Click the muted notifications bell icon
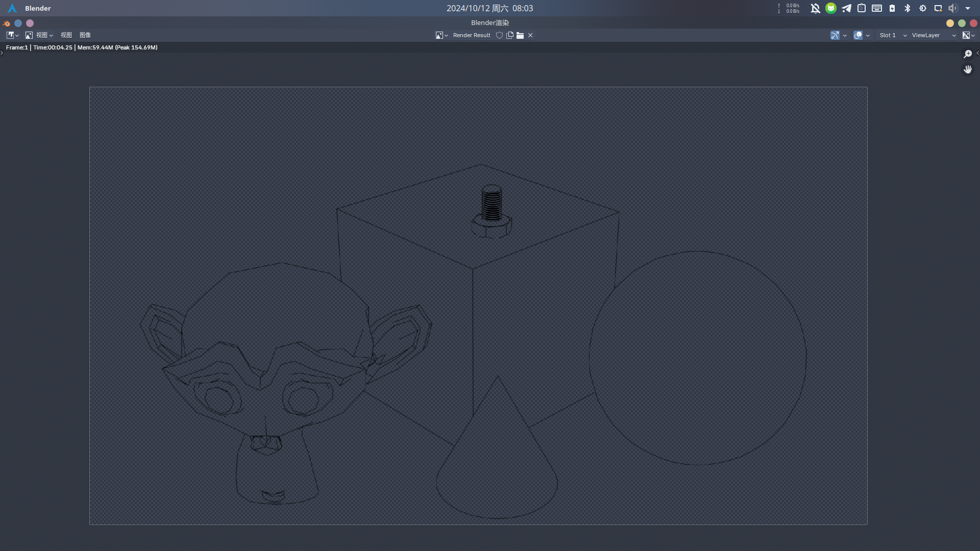 [x=816, y=8]
